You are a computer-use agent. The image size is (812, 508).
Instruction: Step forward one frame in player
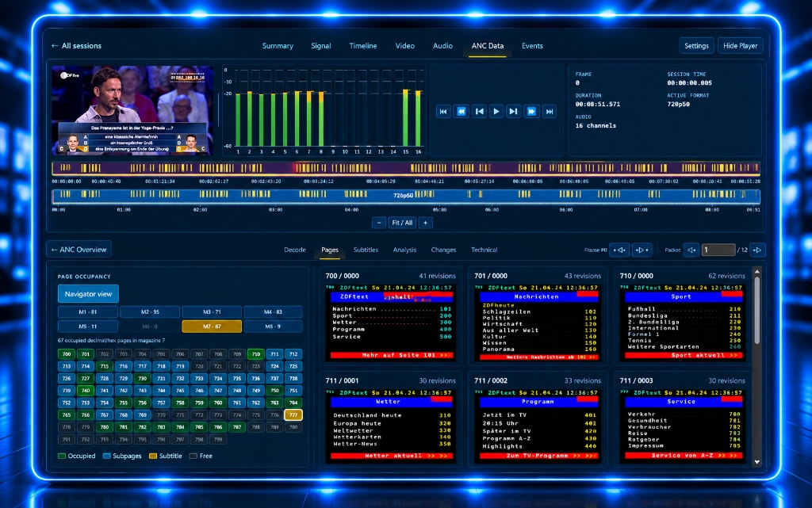[x=514, y=111]
